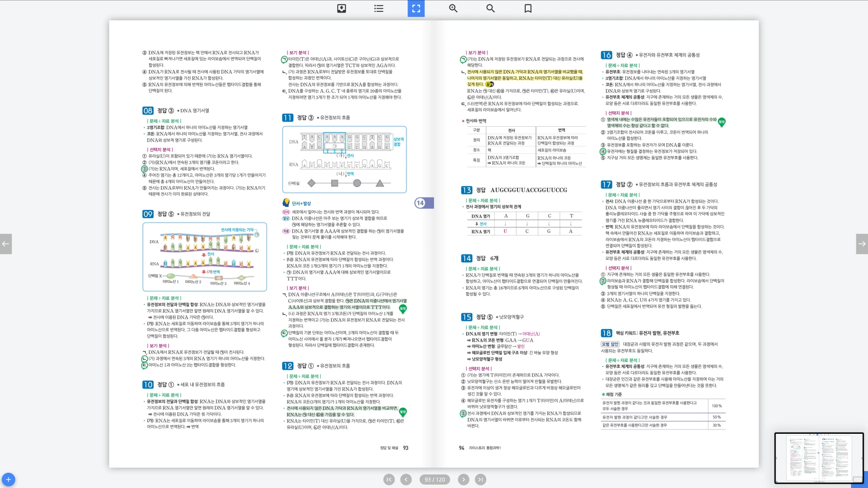Click the blue plus floating button

point(8,479)
